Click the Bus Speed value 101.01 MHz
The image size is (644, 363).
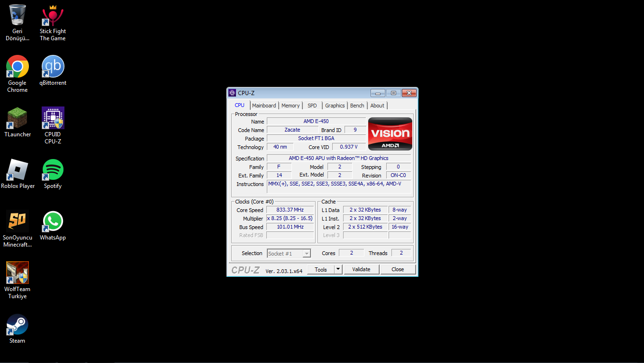click(x=290, y=227)
